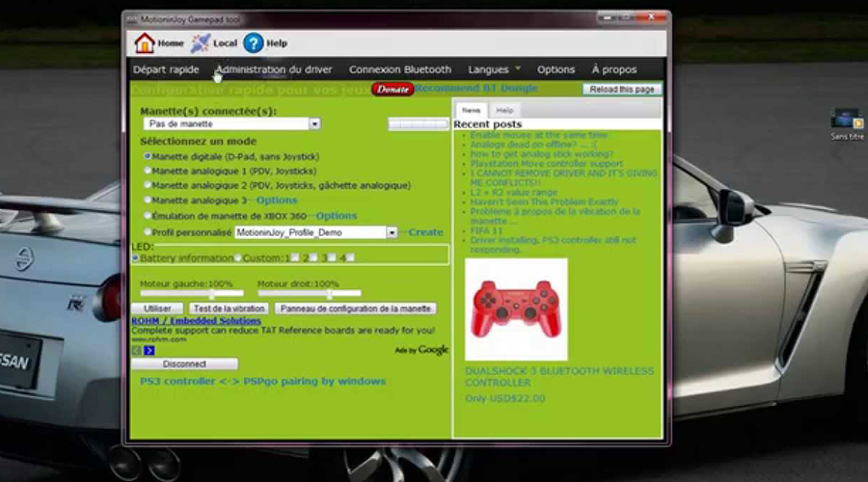Switch to the Help tab in sidebar

click(x=504, y=110)
